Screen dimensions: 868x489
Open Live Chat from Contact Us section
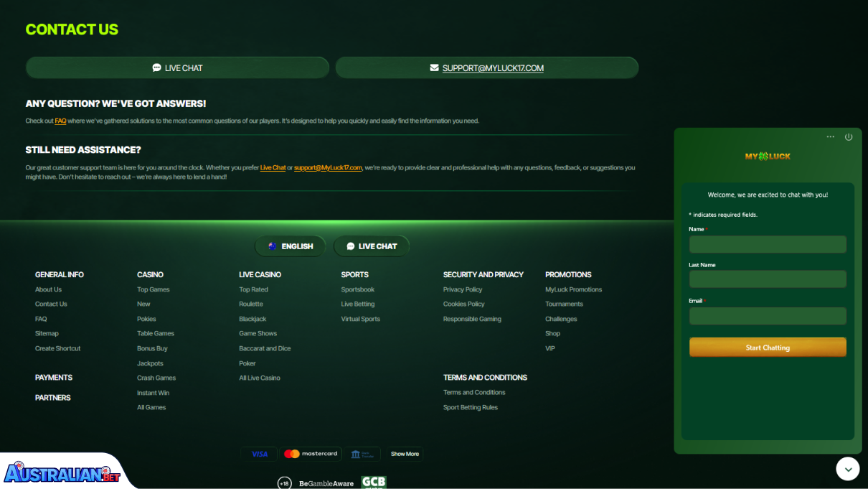point(177,67)
